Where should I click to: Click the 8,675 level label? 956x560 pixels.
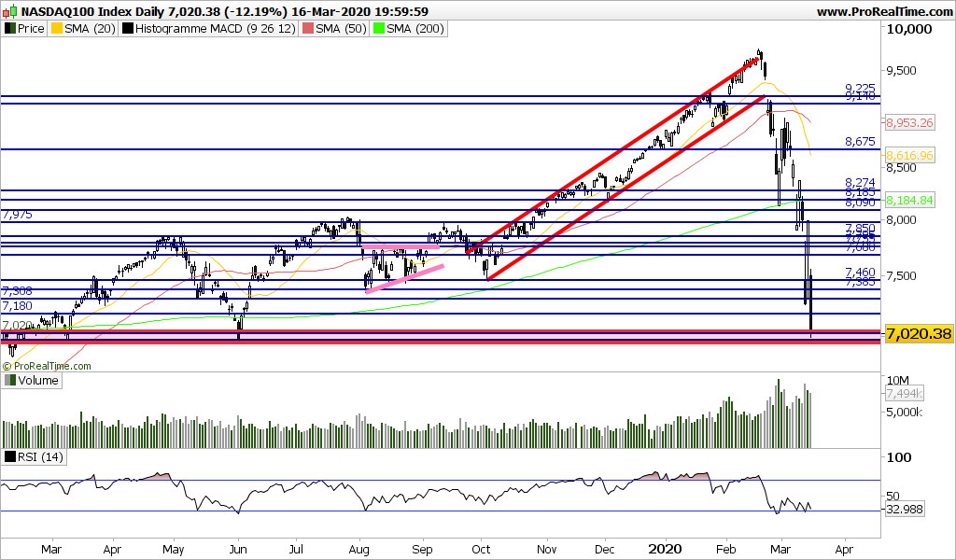[860, 142]
